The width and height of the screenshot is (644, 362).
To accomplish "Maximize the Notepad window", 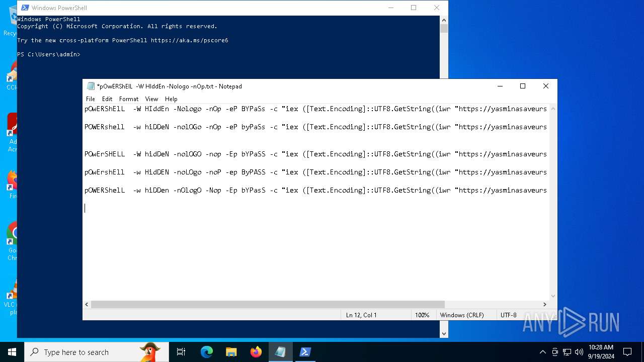I will [x=523, y=86].
